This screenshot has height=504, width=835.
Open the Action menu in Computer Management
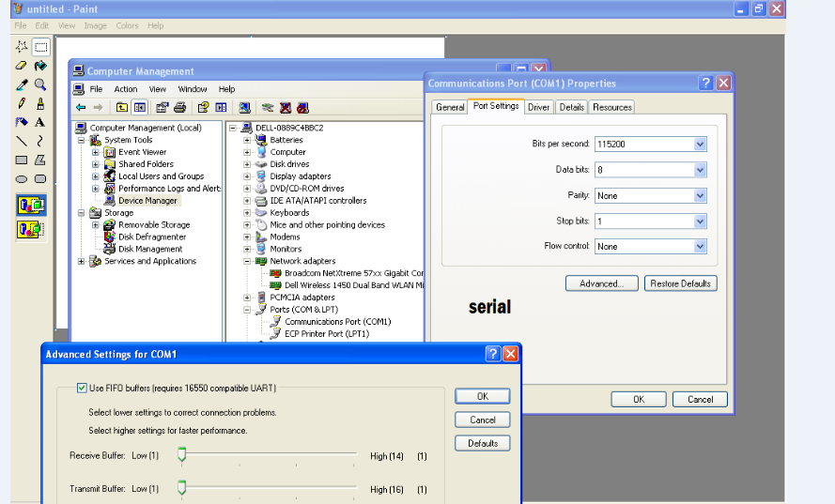click(x=126, y=89)
